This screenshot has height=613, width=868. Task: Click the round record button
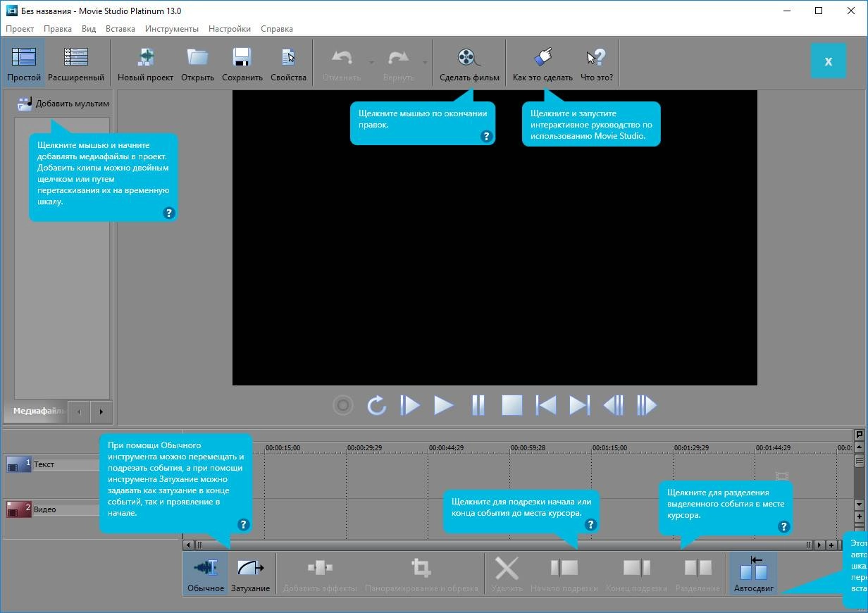pos(343,405)
